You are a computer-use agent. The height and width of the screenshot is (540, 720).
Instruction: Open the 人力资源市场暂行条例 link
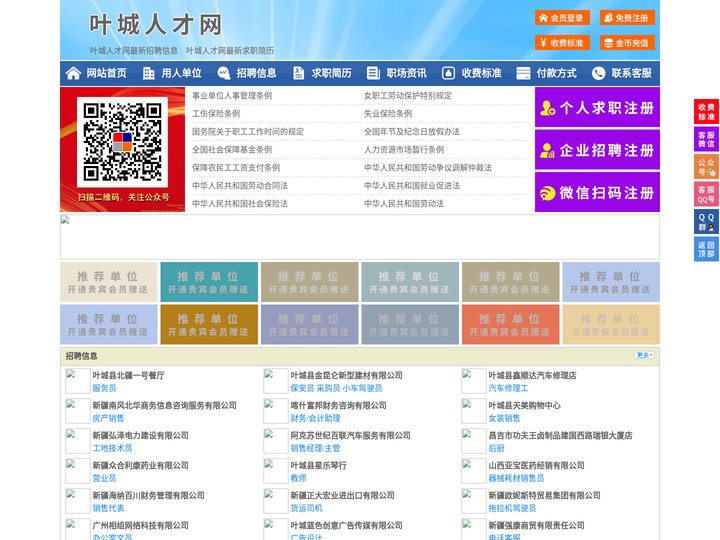(404, 149)
